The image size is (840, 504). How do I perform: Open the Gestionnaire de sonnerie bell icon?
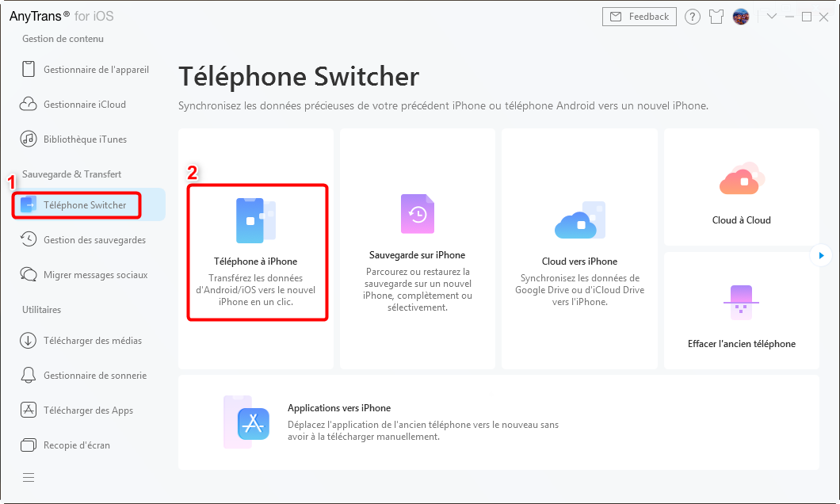click(x=28, y=376)
